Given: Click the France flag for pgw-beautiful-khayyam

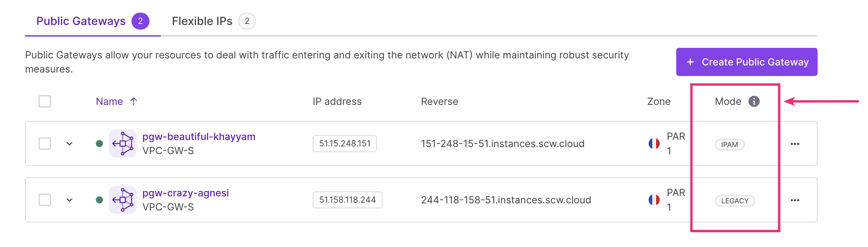Looking at the screenshot, I should click(654, 144).
